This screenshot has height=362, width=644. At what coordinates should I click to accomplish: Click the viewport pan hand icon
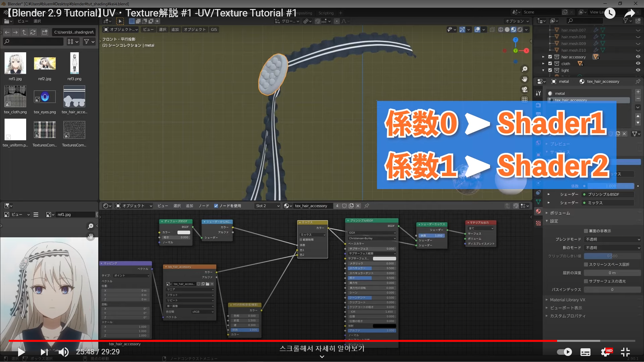click(x=525, y=79)
